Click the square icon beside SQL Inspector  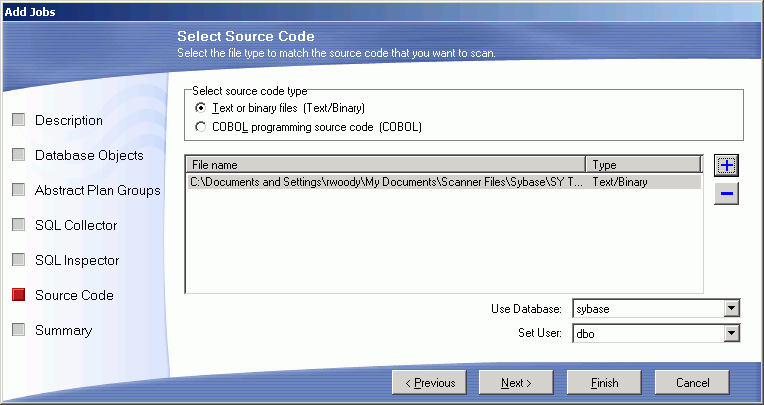pyautogui.click(x=18, y=260)
